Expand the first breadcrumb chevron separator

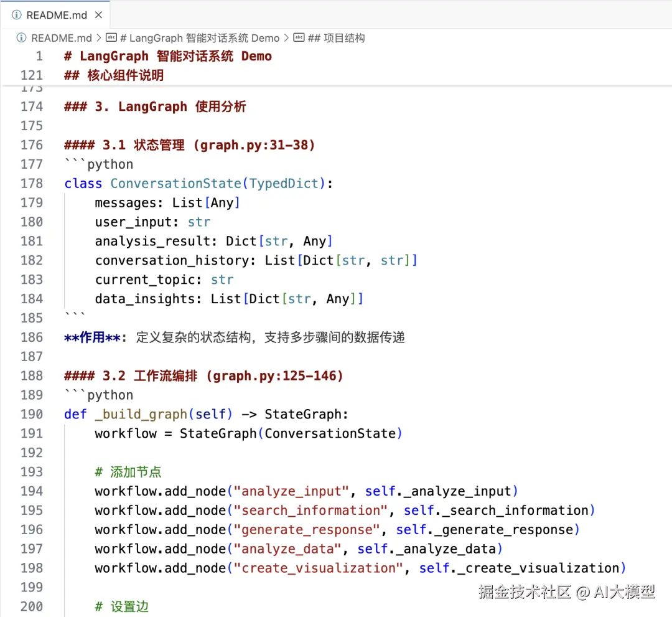(98, 38)
